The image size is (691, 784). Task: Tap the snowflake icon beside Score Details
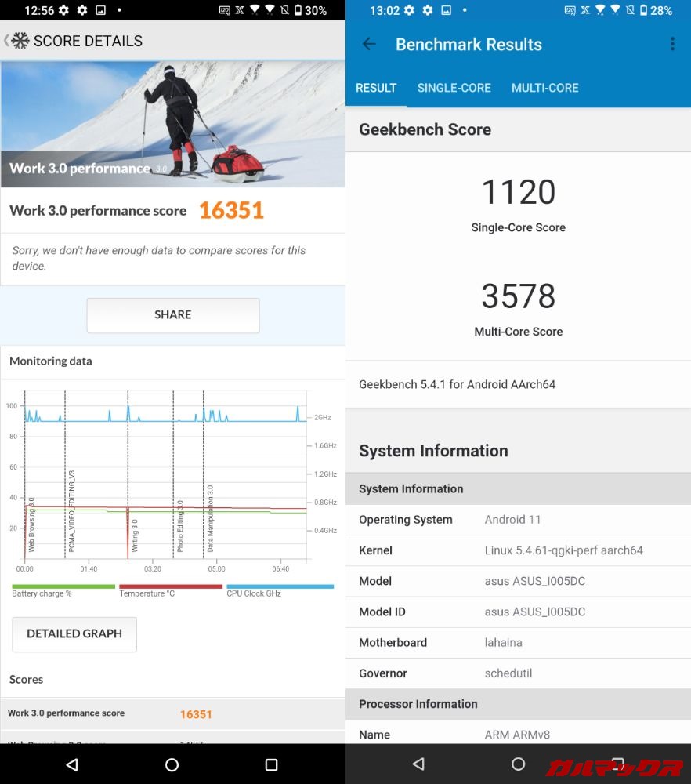tap(20, 41)
